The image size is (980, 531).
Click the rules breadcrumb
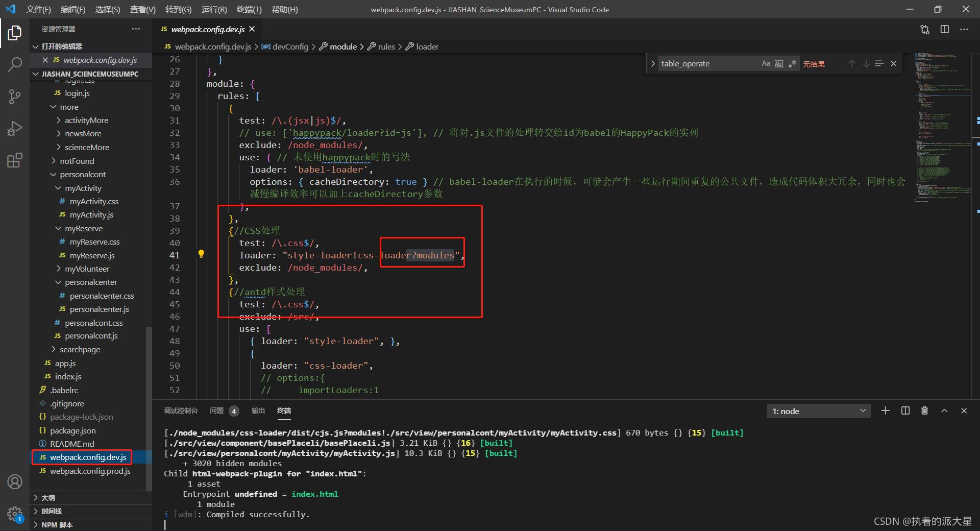point(386,47)
